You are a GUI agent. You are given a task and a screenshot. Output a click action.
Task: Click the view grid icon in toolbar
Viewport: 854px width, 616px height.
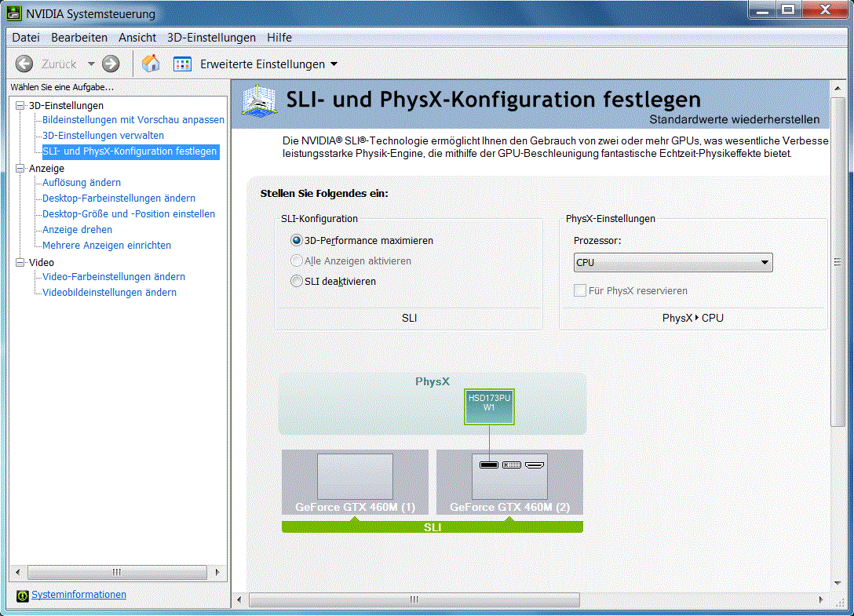tap(182, 64)
